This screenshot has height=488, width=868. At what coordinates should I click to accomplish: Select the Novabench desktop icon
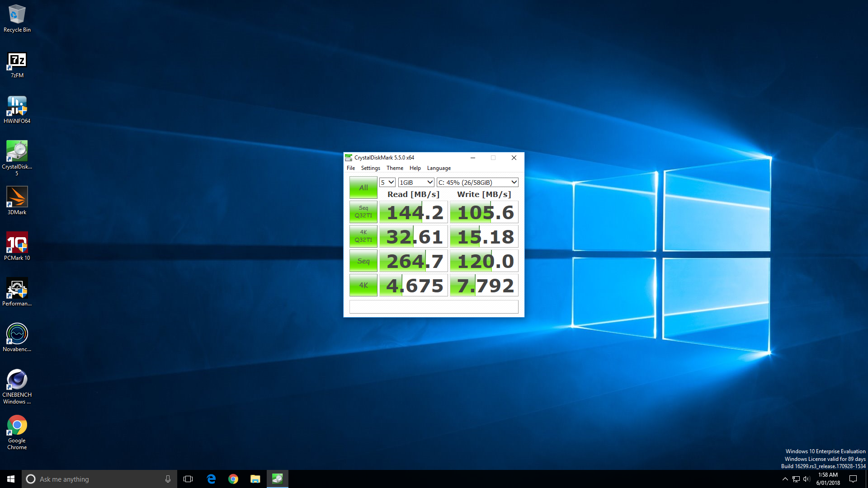click(17, 338)
